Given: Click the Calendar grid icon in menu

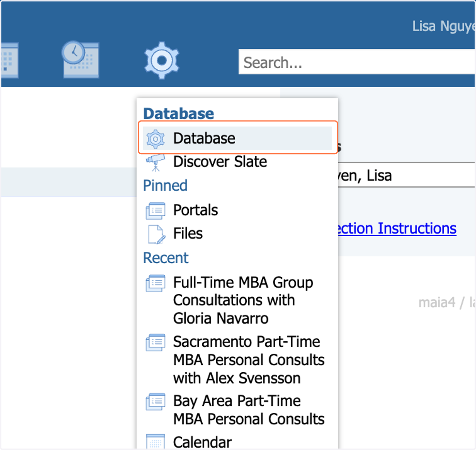Looking at the screenshot, I should click(x=155, y=441).
